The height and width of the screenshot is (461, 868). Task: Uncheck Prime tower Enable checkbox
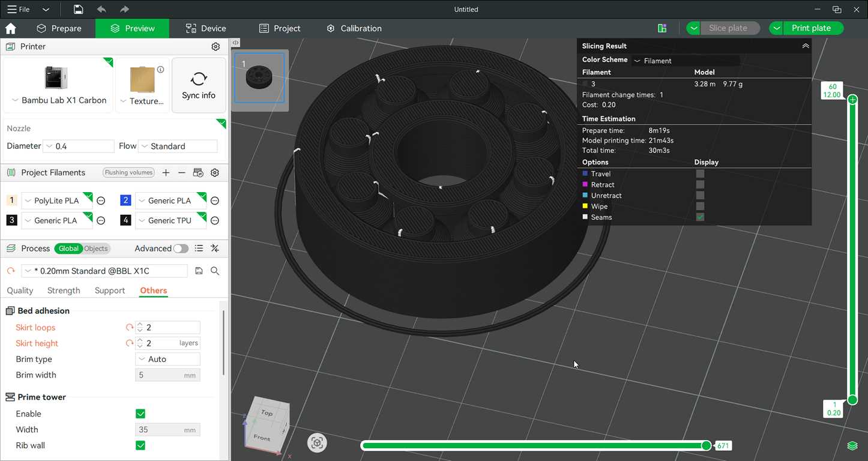point(140,414)
